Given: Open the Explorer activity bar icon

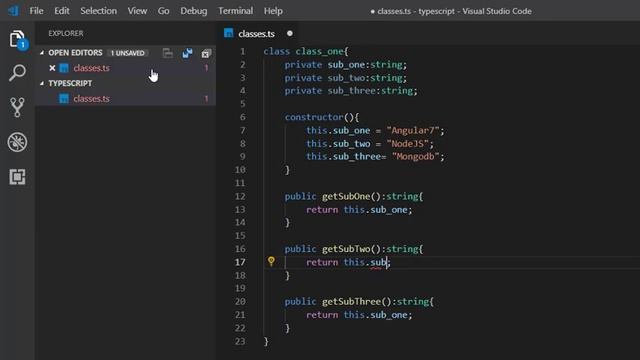Looking at the screenshot, I should point(18,40).
